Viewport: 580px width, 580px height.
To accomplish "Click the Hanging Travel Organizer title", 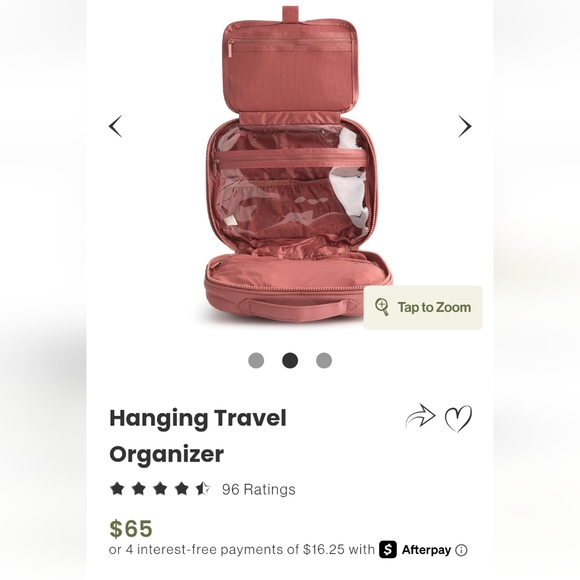I will (x=198, y=436).
